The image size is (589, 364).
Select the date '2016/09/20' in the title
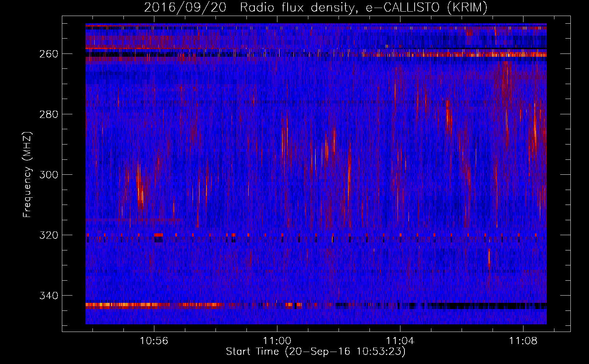[185, 7]
